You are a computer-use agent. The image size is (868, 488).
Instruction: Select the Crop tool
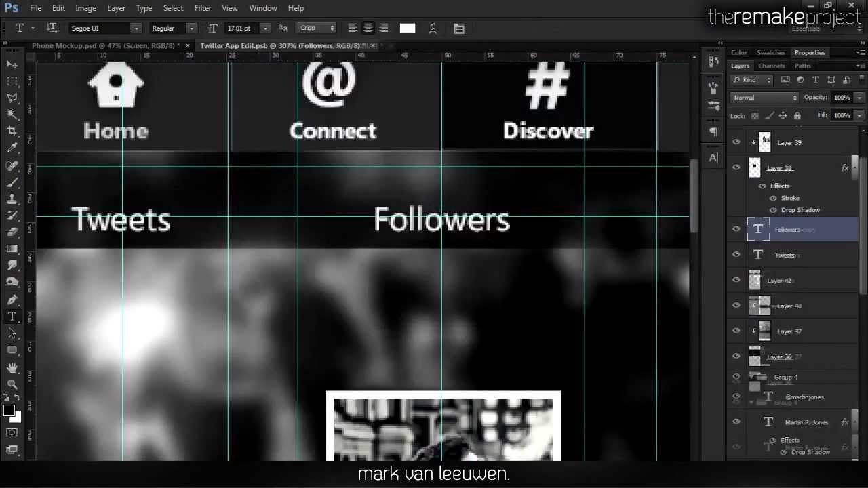[x=12, y=131]
